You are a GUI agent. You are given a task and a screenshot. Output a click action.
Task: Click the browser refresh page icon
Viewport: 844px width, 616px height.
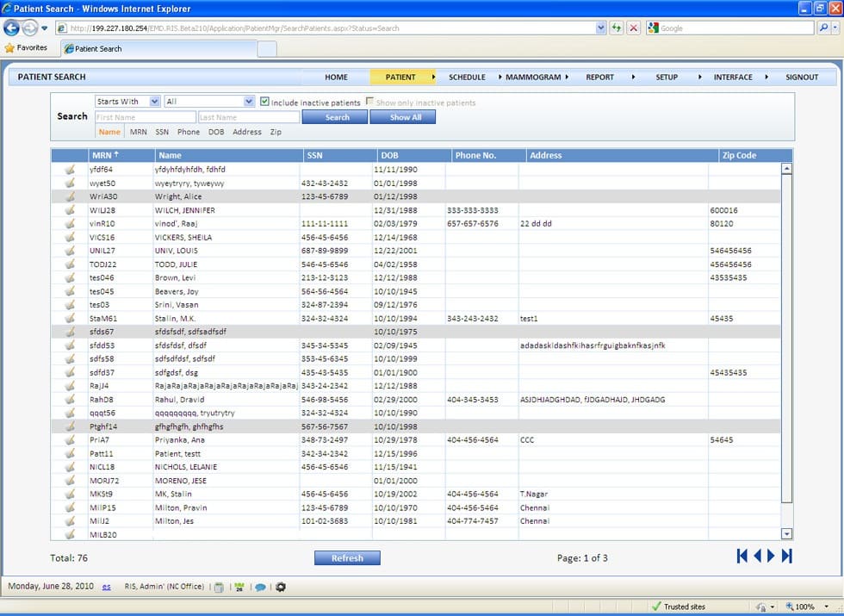(x=617, y=28)
